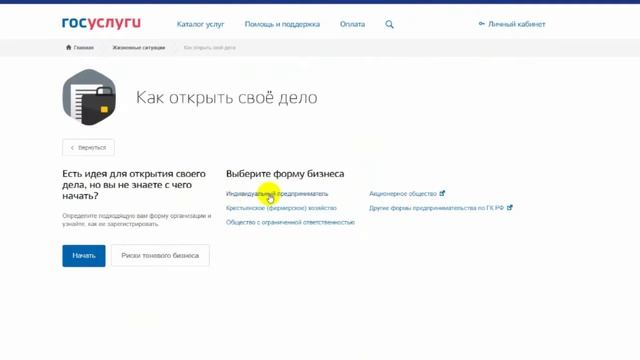Click the Определите подходящую вам форму paragraph

coord(137,220)
